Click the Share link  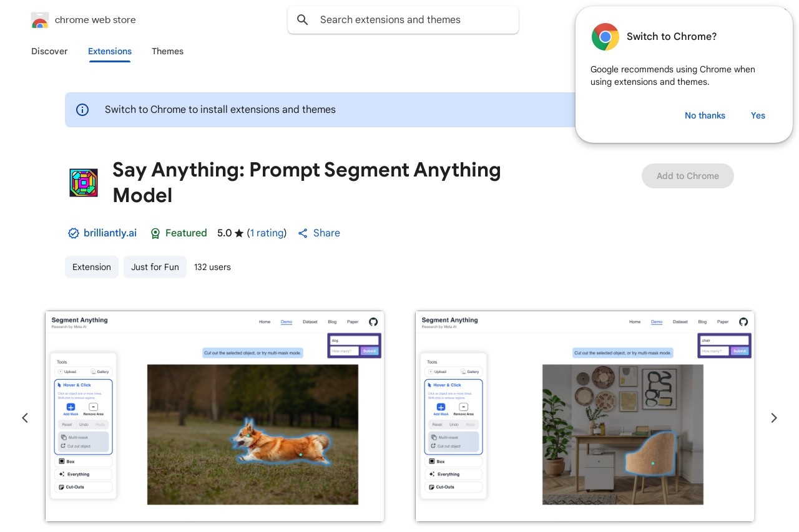coord(326,233)
